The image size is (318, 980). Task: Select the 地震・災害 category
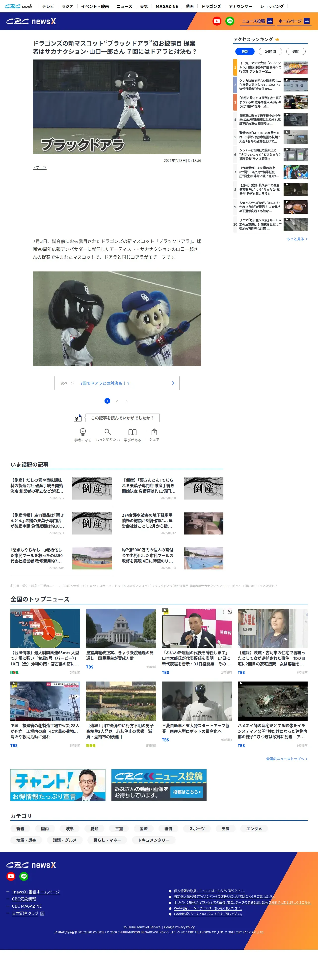click(26, 840)
